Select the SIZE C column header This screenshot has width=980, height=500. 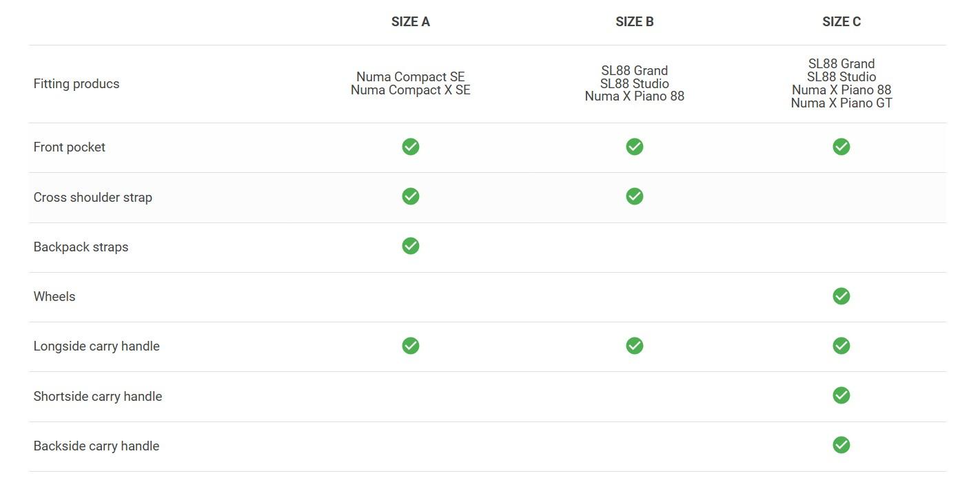click(841, 22)
